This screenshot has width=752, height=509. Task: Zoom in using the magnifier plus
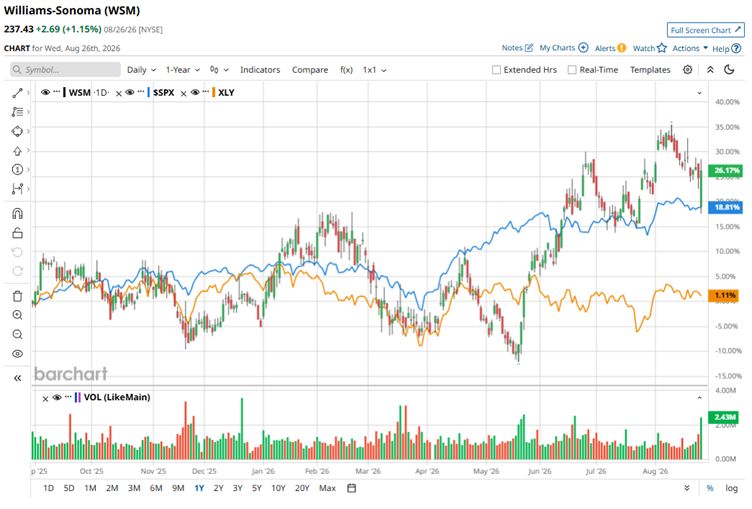tap(17, 315)
